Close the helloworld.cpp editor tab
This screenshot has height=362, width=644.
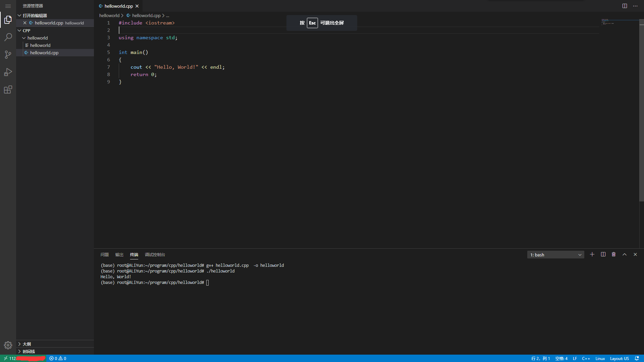click(137, 6)
